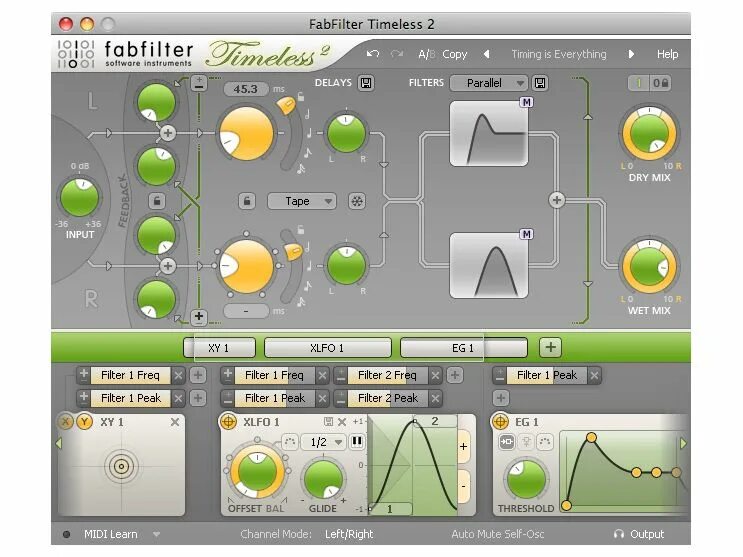Click the undo arrow icon
This screenshot has width=743, height=557.
(x=373, y=54)
